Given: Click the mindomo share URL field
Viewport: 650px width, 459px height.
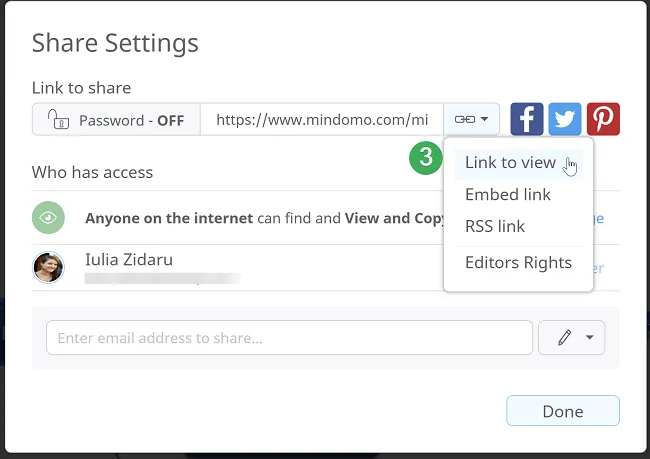Looking at the screenshot, I should (x=321, y=120).
